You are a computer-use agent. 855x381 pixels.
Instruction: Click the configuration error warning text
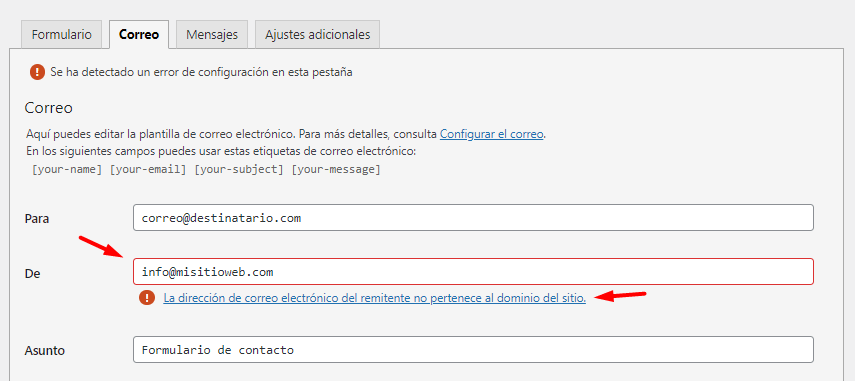tap(201, 72)
